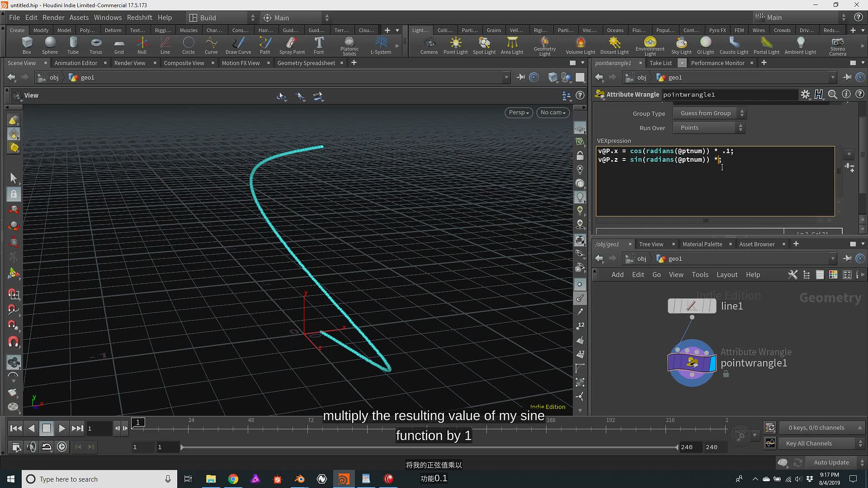Create a Grid from the shelf
The height and width of the screenshot is (488, 868).
[x=119, y=46]
